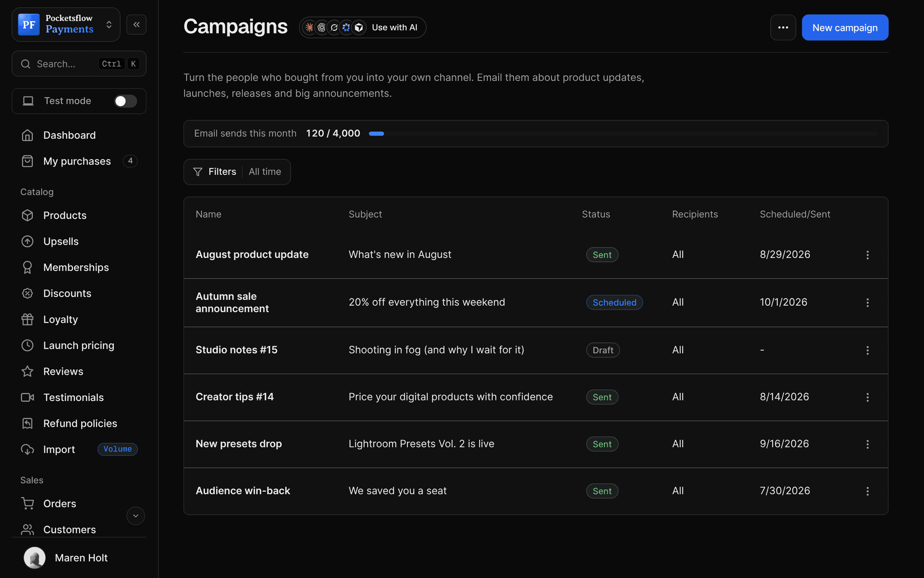
Task: Open the Studio notes #15 campaign
Action: tap(236, 350)
